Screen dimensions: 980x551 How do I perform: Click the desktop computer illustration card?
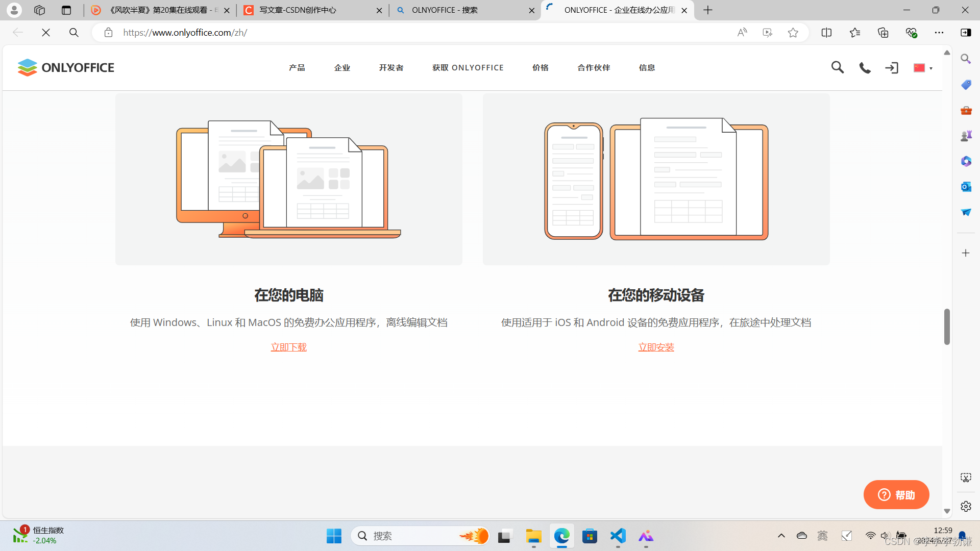289,179
